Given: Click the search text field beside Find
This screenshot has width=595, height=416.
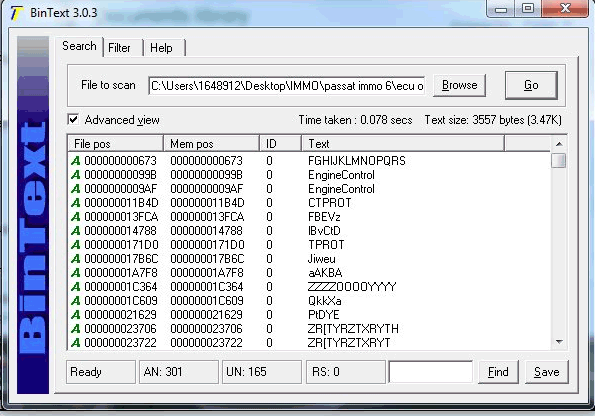Looking at the screenshot, I should (x=431, y=372).
